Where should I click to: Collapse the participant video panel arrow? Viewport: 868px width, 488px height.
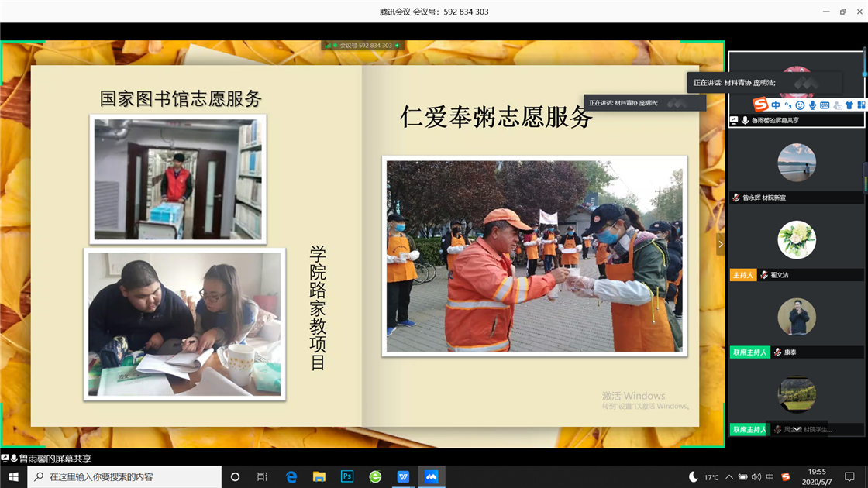click(x=720, y=244)
